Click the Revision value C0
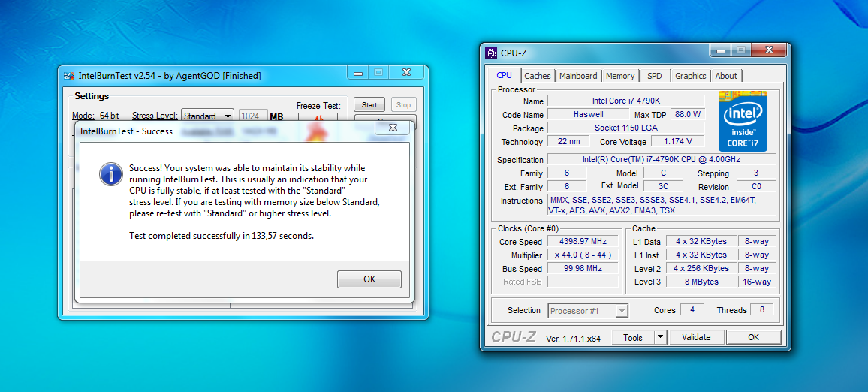Viewport: 868px width, 392px height. coord(757,186)
